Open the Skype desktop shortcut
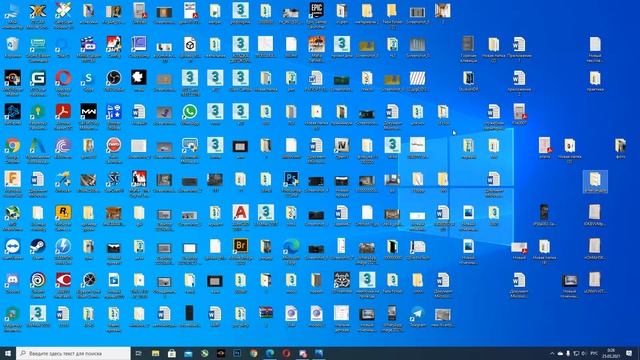640x360 pixels. pyautogui.click(x=89, y=78)
